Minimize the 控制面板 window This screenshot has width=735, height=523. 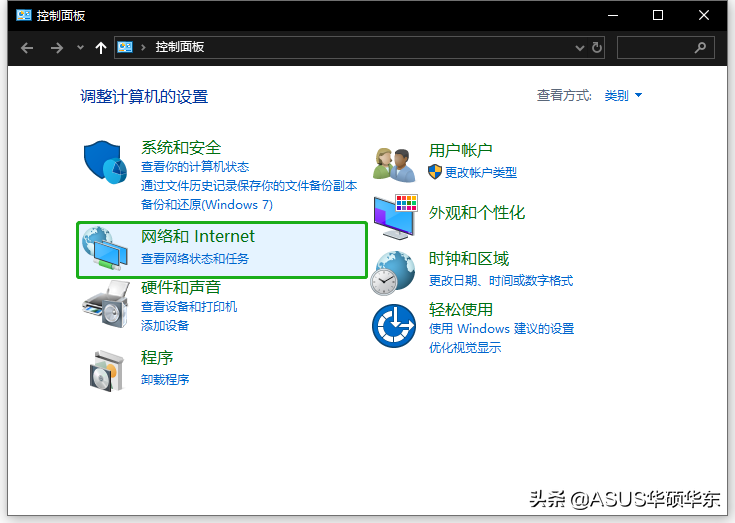[x=613, y=15]
